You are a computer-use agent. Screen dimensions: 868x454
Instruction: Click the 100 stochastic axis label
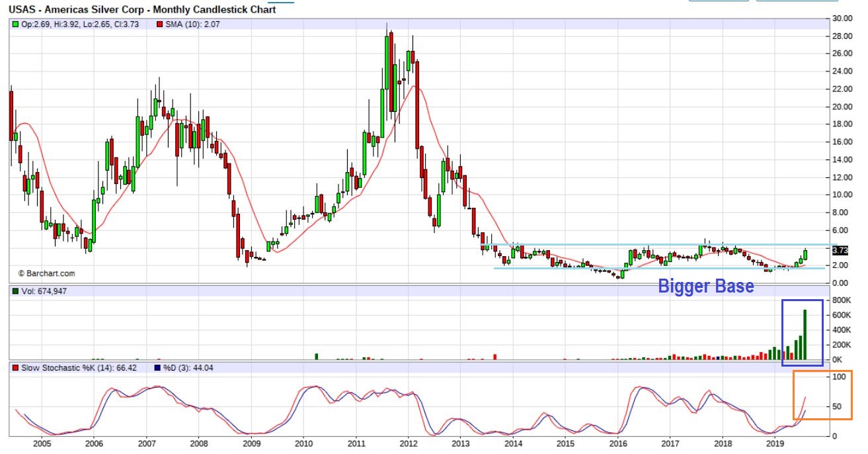838,377
